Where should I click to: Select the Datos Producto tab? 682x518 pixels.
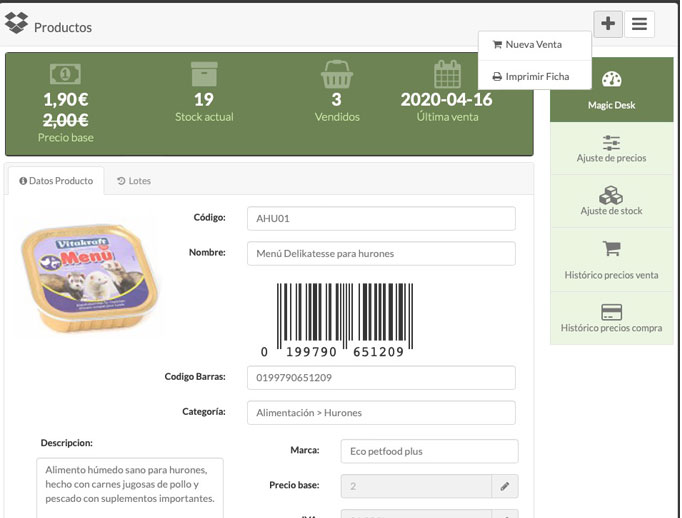coord(56,181)
